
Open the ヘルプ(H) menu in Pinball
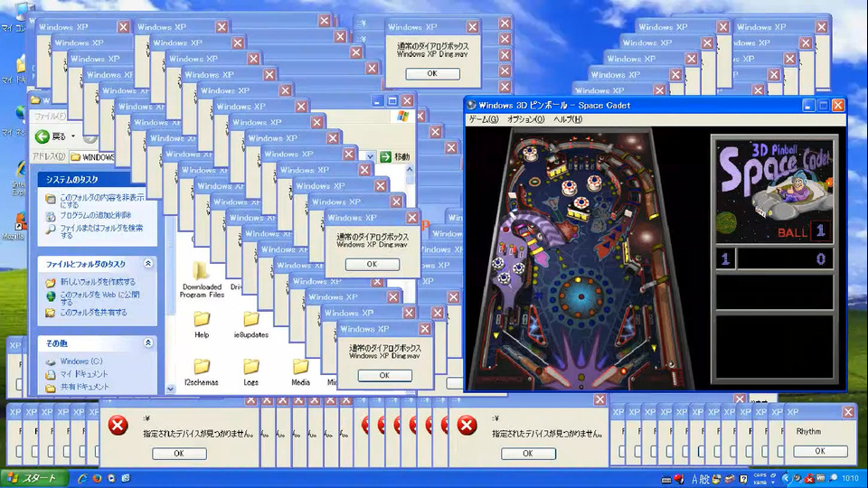[568, 119]
